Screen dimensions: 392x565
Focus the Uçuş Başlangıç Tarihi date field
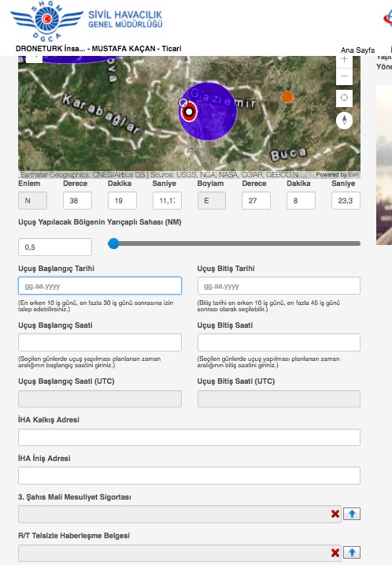100,286
